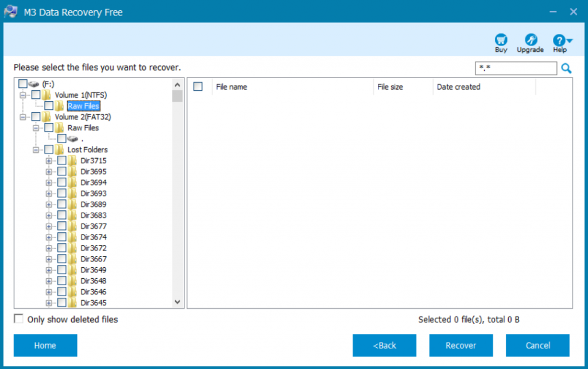
Task: Collapse the Volume 1(NTFS) node
Action: click(x=23, y=95)
